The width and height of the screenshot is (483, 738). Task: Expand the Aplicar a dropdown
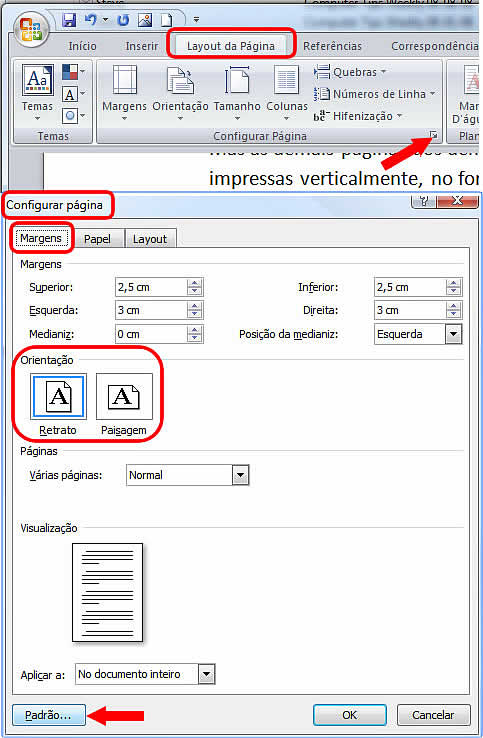click(x=207, y=674)
